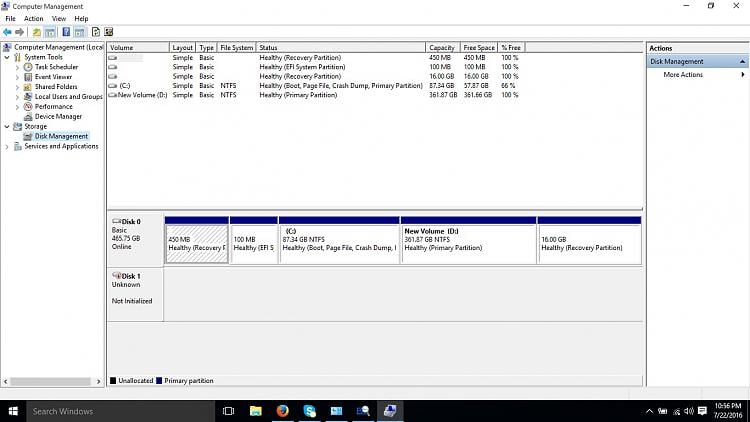Open Shared Folders node
This screenshot has height=422, width=750.
click(55, 87)
